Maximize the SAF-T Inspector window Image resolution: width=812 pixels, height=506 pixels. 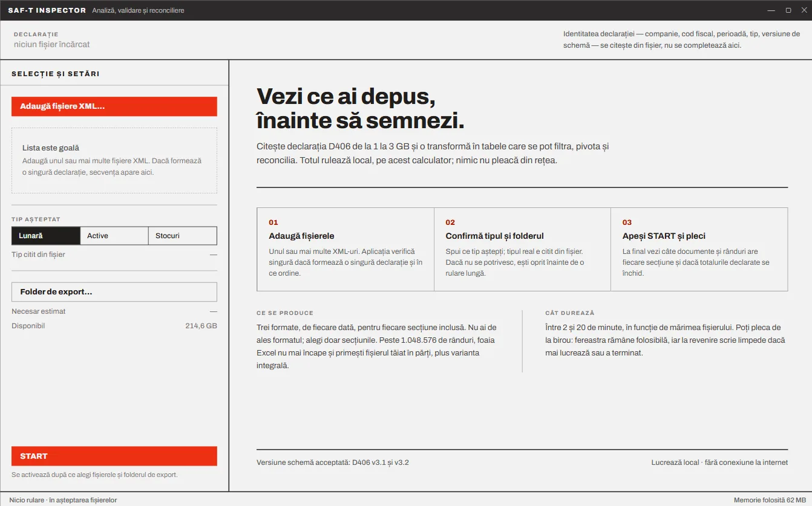(788, 10)
